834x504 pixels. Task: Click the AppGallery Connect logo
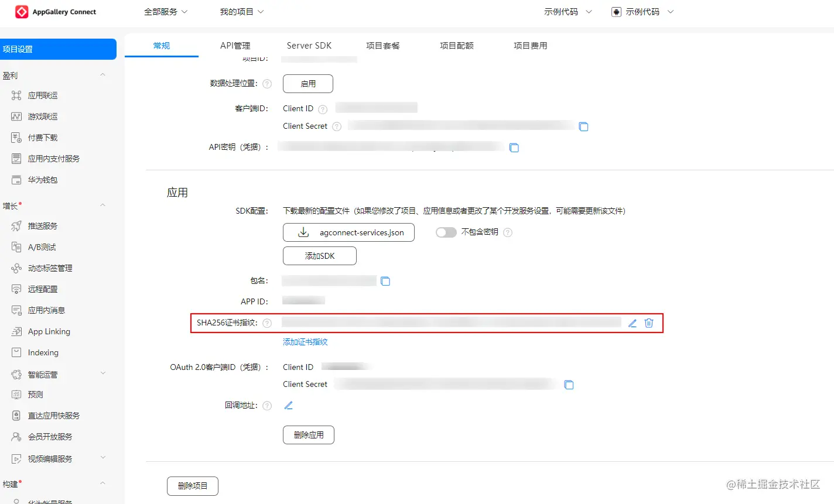(56, 12)
